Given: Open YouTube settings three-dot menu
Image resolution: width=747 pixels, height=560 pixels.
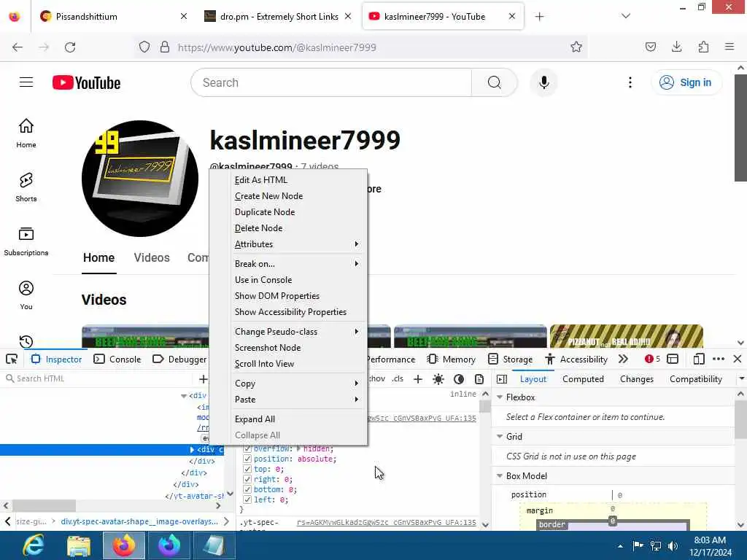Looking at the screenshot, I should coord(630,82).
